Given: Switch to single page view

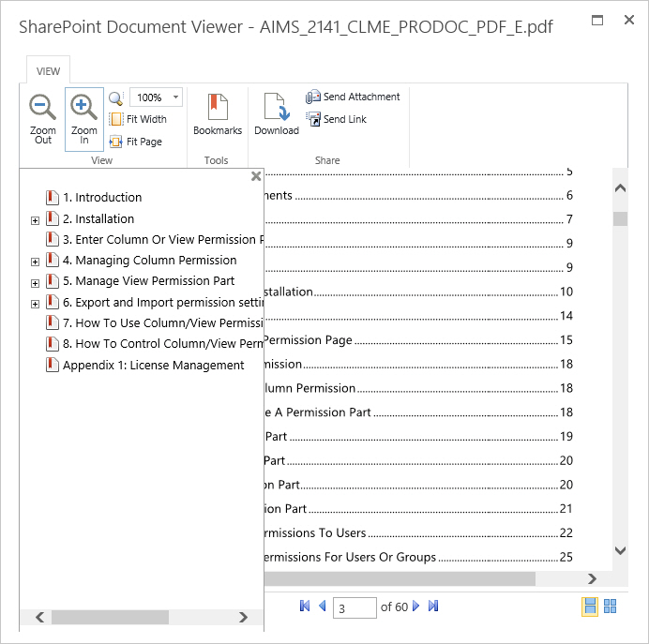Looking at the screenshot, I should (590, 607).
